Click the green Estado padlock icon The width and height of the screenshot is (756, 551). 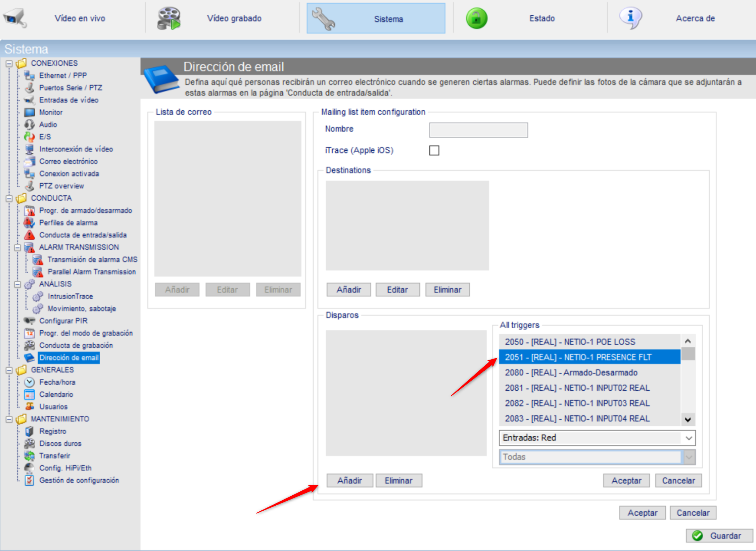point(477,18)
